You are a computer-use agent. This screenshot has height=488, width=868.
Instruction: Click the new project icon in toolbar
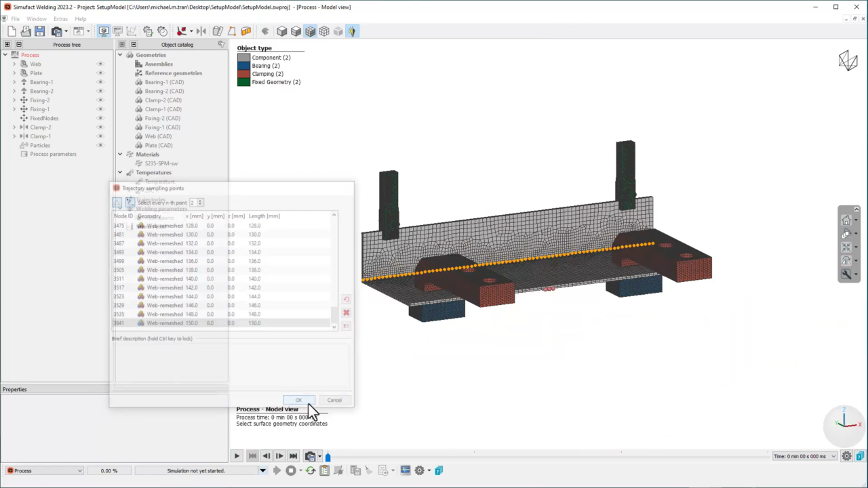(12, 31)
